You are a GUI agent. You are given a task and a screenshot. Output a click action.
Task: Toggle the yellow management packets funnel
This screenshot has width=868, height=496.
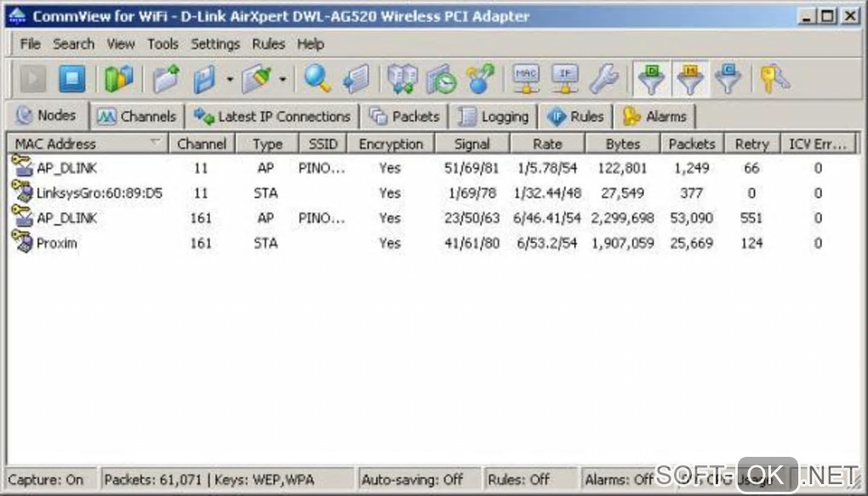[x=690, y=79]
